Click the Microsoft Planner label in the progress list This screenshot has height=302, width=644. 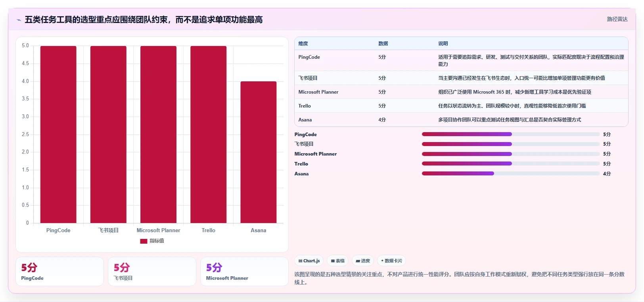point(315,154)
